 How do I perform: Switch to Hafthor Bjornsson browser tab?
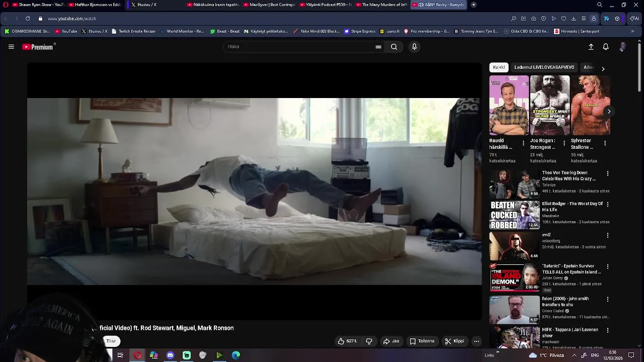[x=95, y=5]
